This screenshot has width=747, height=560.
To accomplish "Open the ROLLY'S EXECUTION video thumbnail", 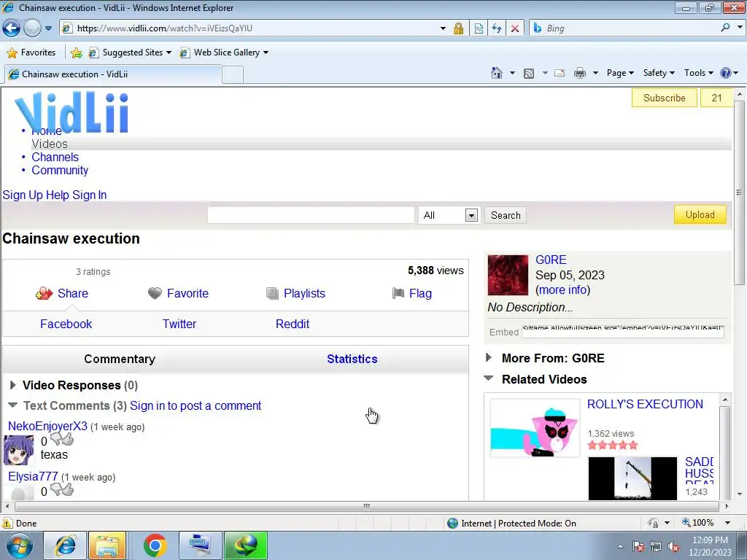I will [535, 428].
